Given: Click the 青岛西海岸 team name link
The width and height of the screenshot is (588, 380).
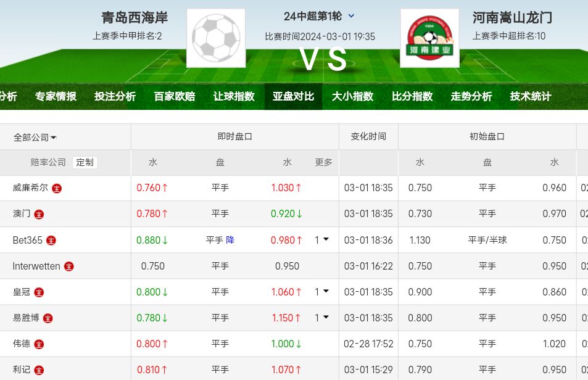Looking at the screenshot, I should click(x=135, y=17).
